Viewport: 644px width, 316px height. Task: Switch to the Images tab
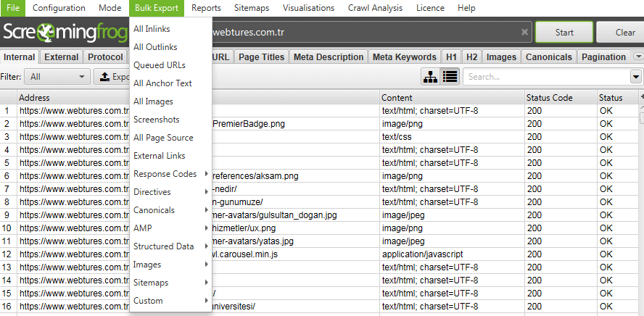pyautogui.click(x=501, y=57)
